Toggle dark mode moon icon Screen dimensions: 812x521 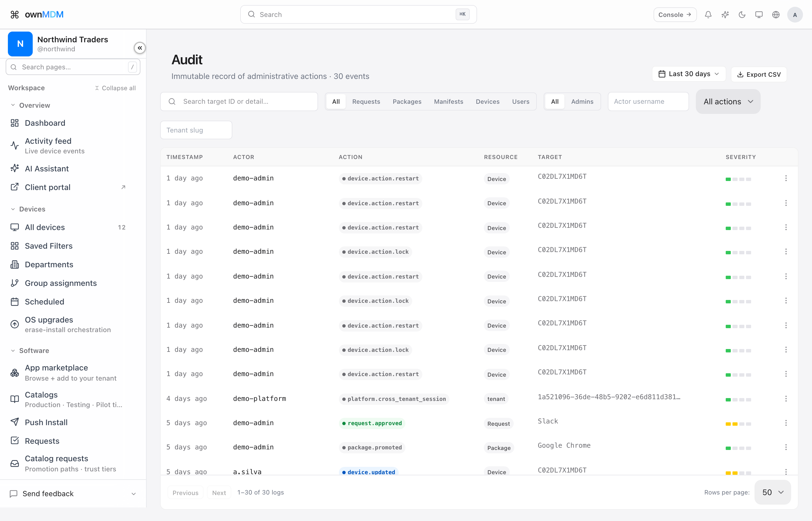click(742, 15)
